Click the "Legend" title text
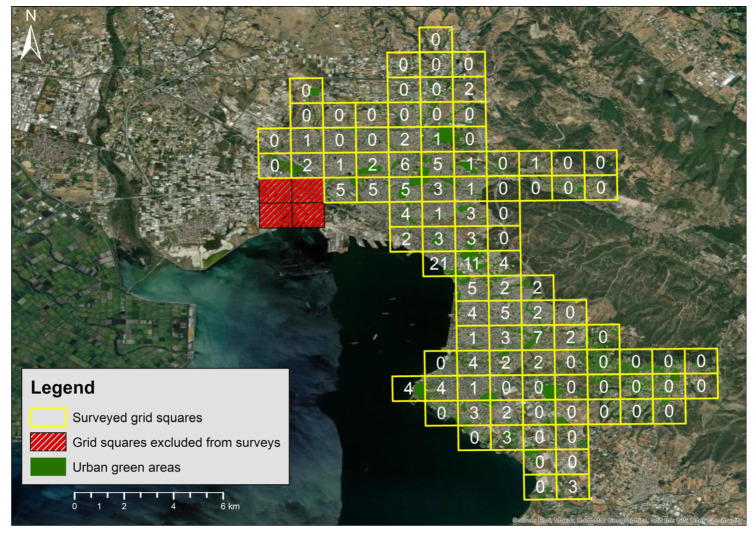The width and height of the screenshot is (756, 535). click(x=63, y=388)
